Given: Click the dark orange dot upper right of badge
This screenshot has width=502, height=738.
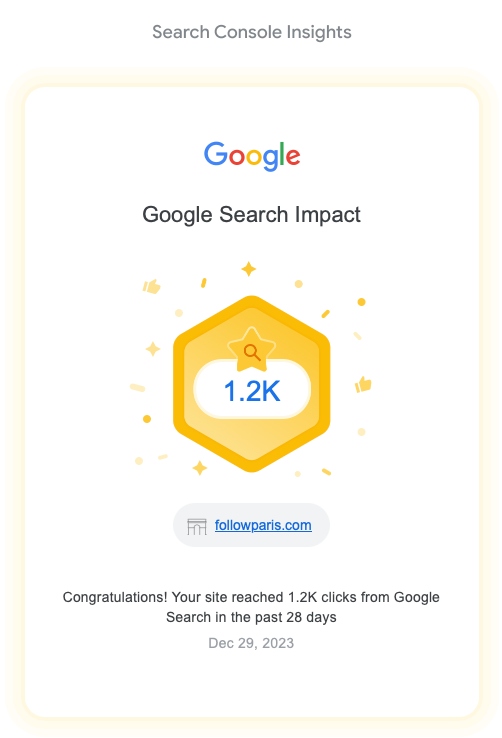Looking at the screenshot, I should (361, 302).
